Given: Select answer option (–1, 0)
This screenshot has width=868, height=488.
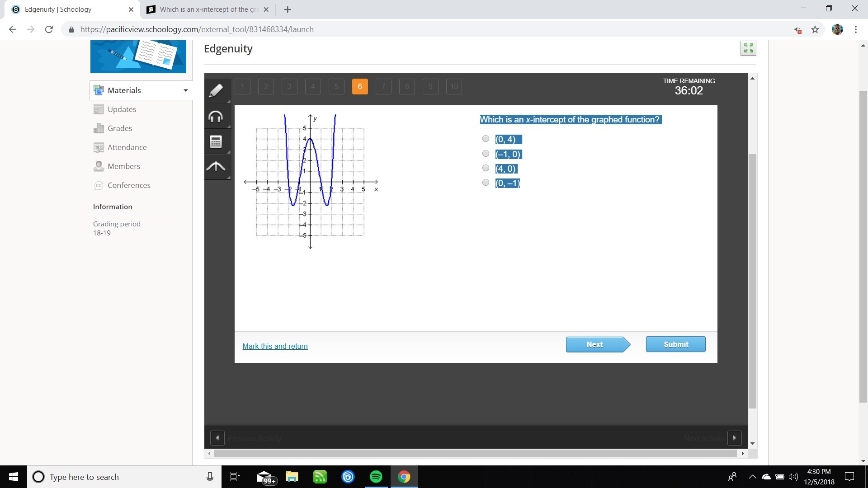Looking at the screenshot, I should pos(486,154).
